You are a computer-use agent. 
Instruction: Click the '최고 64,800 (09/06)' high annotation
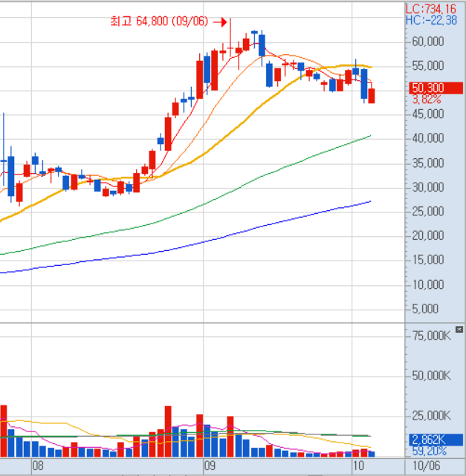pos(159,22)
